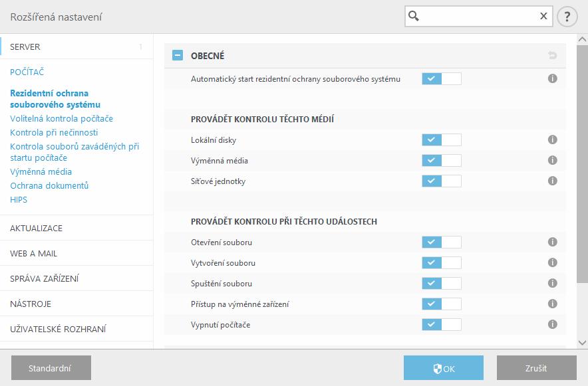This screenshot has height=386, width=588.
Task: Click the Standardní button
Action: click(51, 368)
